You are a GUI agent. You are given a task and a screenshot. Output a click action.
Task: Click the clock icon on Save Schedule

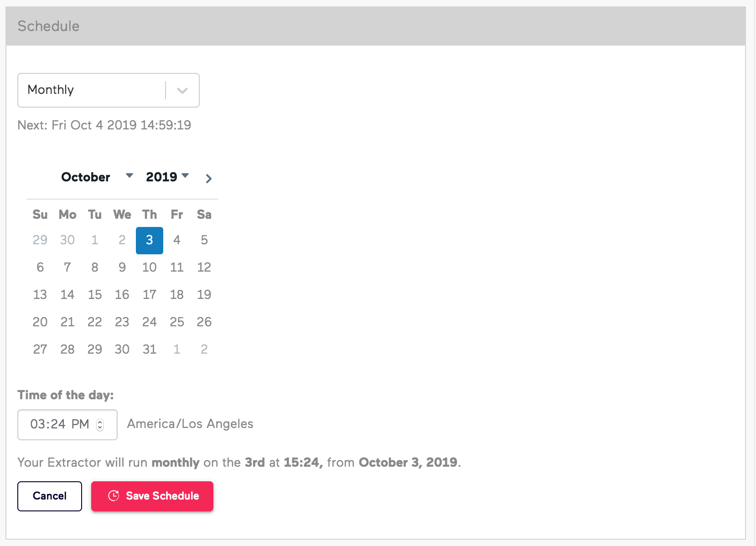coord(114,496)
